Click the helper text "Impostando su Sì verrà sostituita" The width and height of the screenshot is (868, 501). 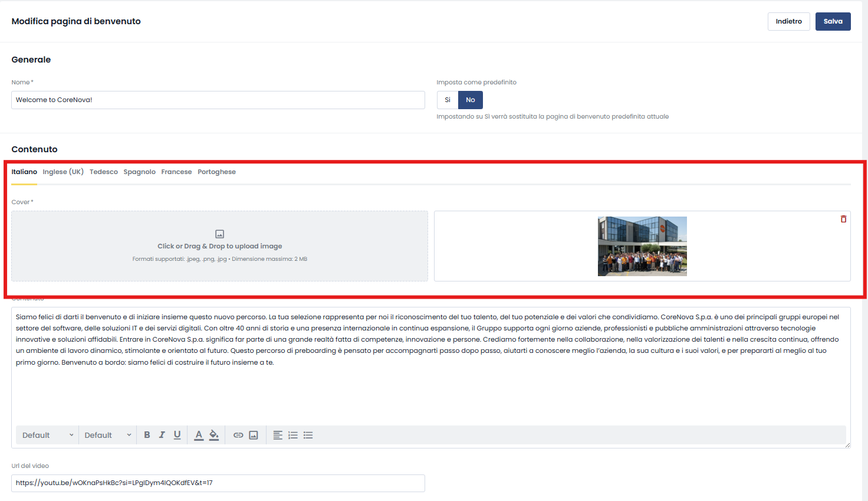[x=553, y=117]
